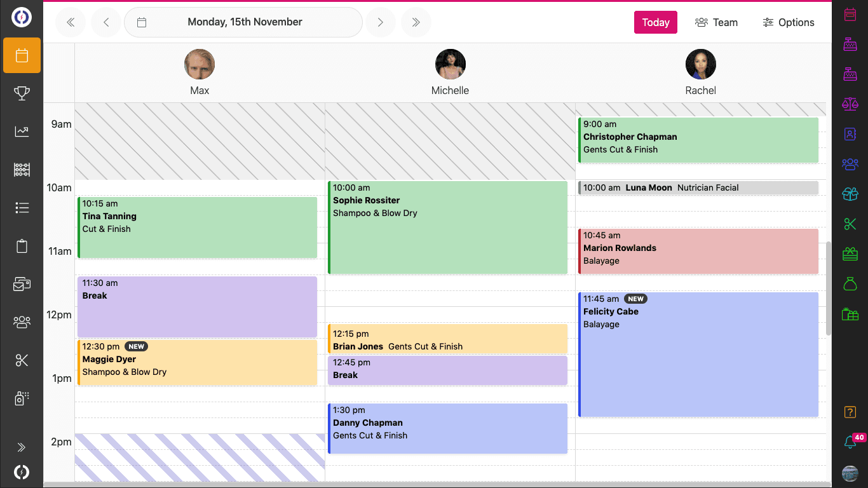Open Tina Tanning's Cut & Finish appointment
The image size is (868, 488).
[197, 227]
